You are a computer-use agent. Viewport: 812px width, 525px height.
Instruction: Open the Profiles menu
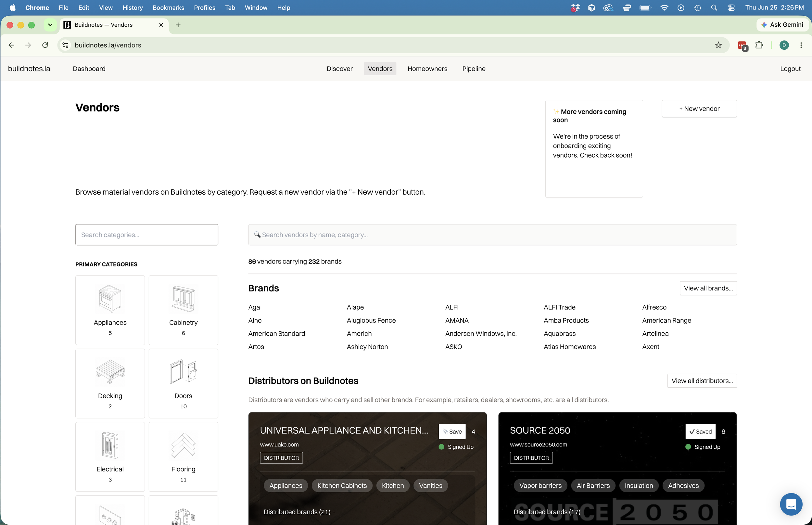click(204, 7)
